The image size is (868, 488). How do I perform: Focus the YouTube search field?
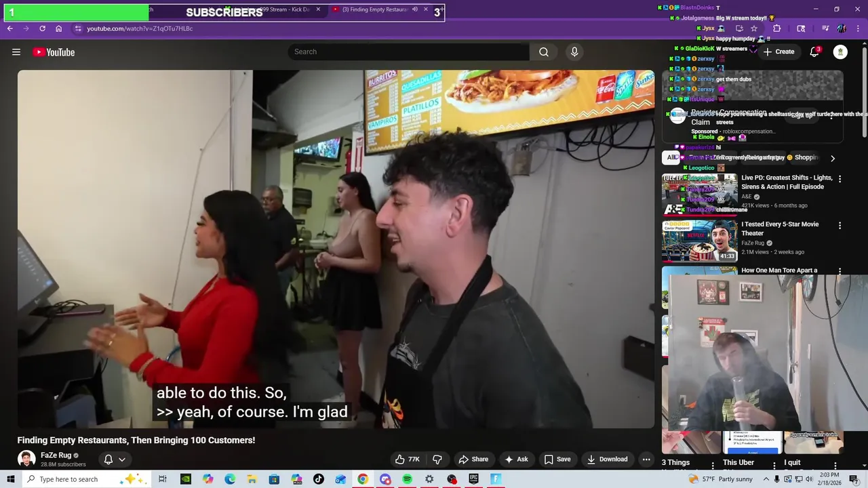(x=409, y=52)
